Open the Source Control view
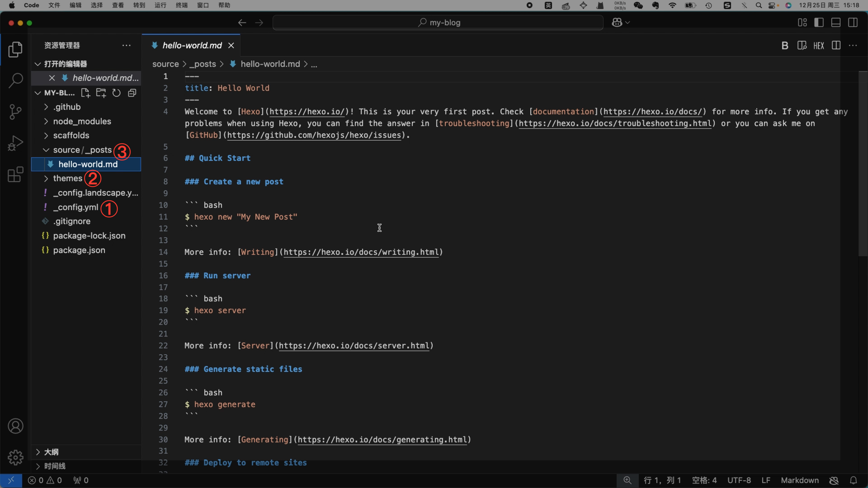The width and height of the screenshot is (868, 488). click(15, 112)
